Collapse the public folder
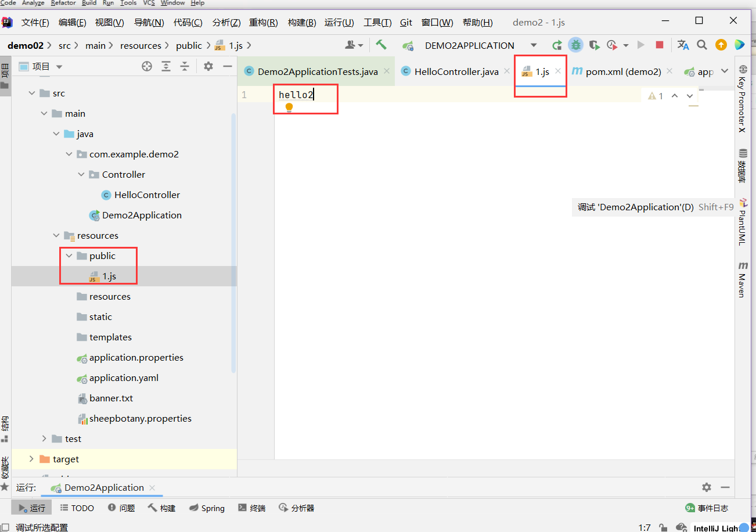756x532 pixels. point(69,256)
